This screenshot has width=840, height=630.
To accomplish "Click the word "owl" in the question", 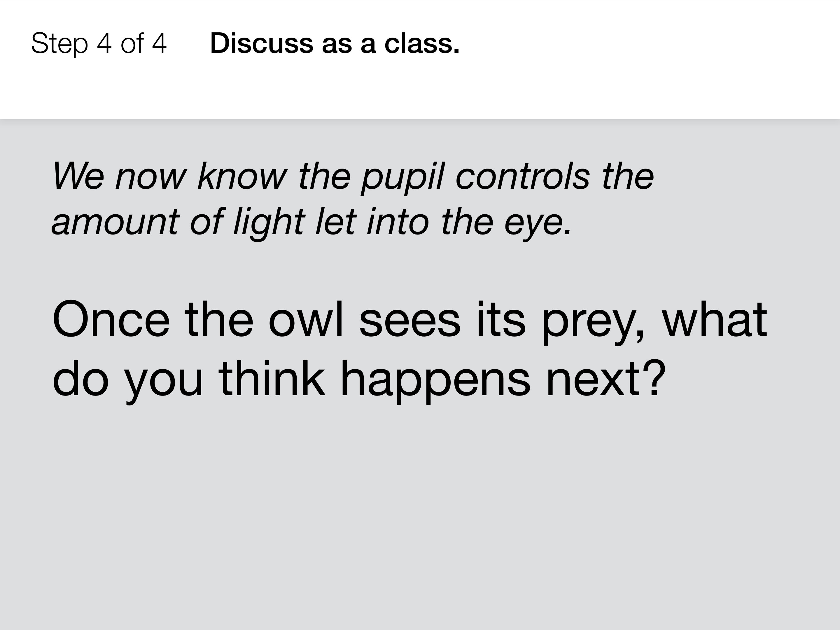I will [x=306, y=319].
